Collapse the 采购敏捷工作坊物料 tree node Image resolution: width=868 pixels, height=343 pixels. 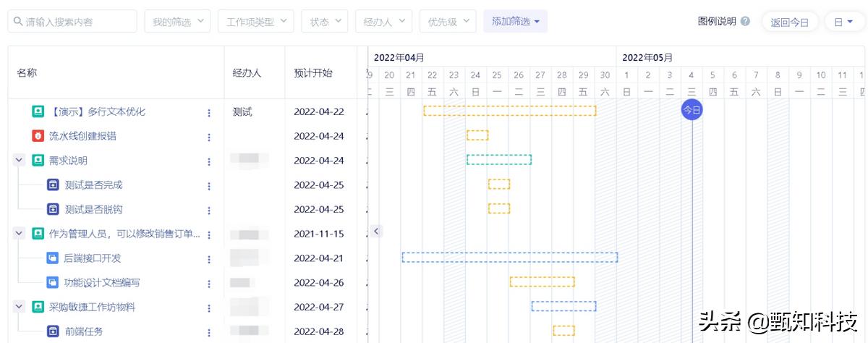pos(20,307)
